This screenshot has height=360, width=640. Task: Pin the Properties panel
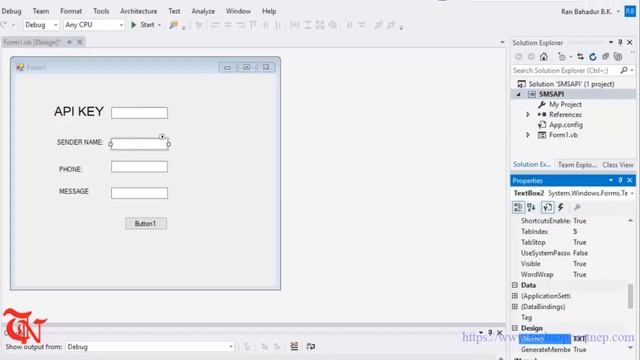coord(620,180)
